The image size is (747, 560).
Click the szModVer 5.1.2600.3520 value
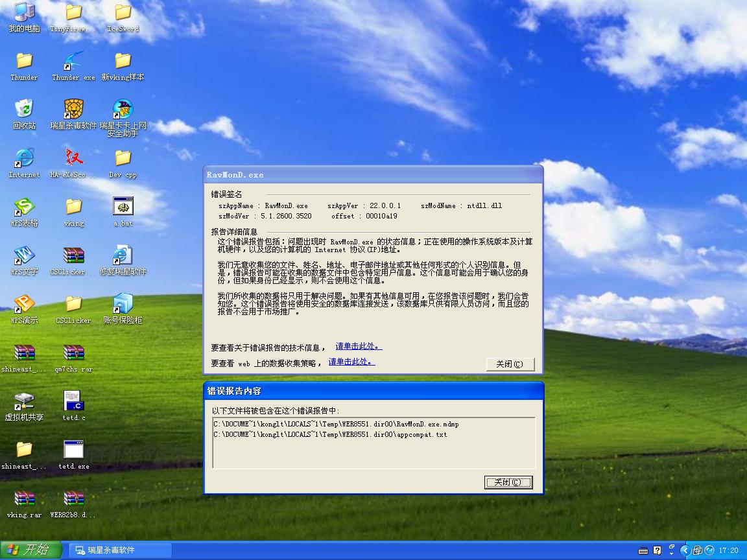287,216
